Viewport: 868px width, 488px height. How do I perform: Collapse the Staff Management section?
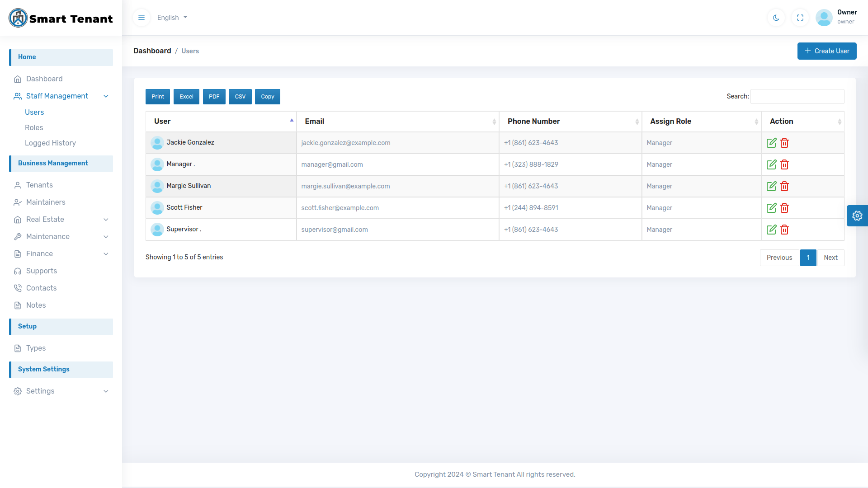pyautogui.click(x=106, y=96)
